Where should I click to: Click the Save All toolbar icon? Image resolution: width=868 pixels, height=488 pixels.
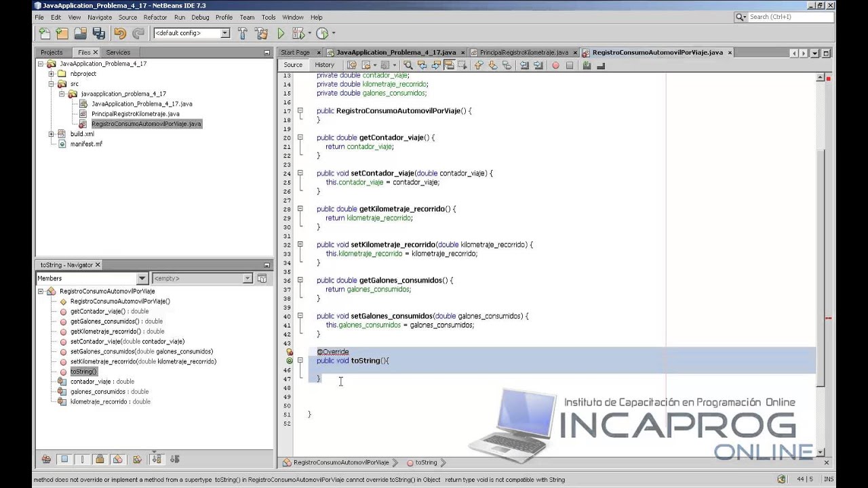click(98, 33)
